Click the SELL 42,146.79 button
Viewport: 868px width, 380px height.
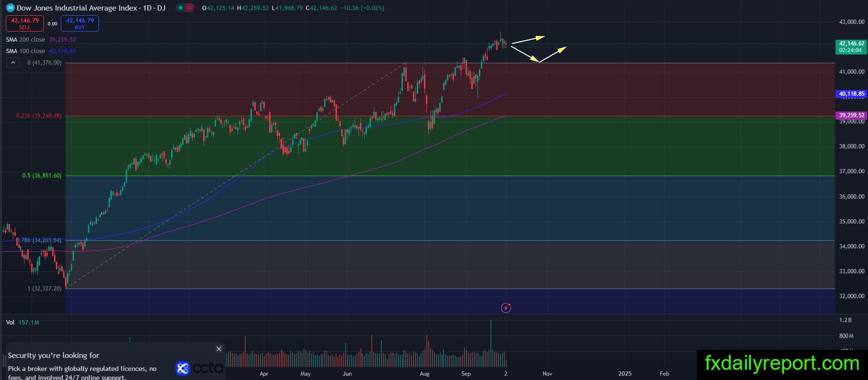pyautogui.click(x=25, y=23)
